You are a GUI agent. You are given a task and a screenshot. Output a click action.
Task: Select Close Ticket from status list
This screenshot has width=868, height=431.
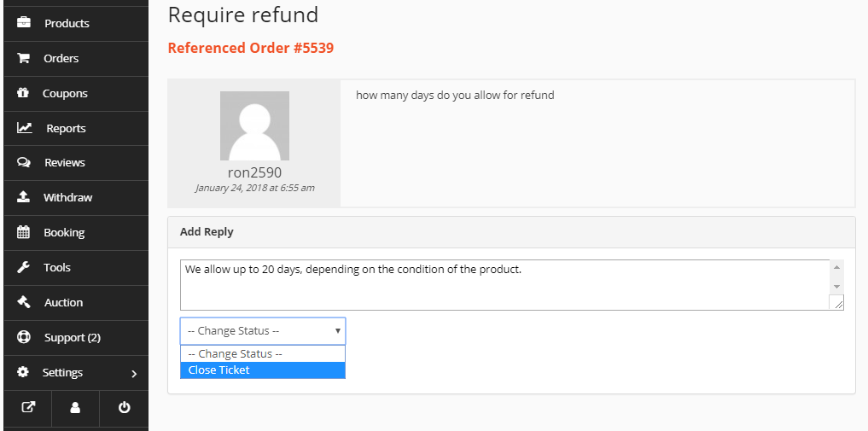pyautogui.click(x=263, y=370)
